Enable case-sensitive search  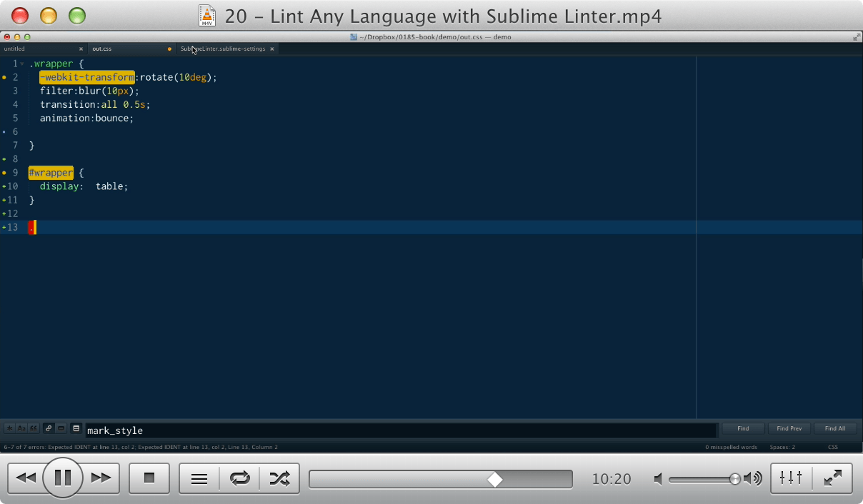[20, 428]
